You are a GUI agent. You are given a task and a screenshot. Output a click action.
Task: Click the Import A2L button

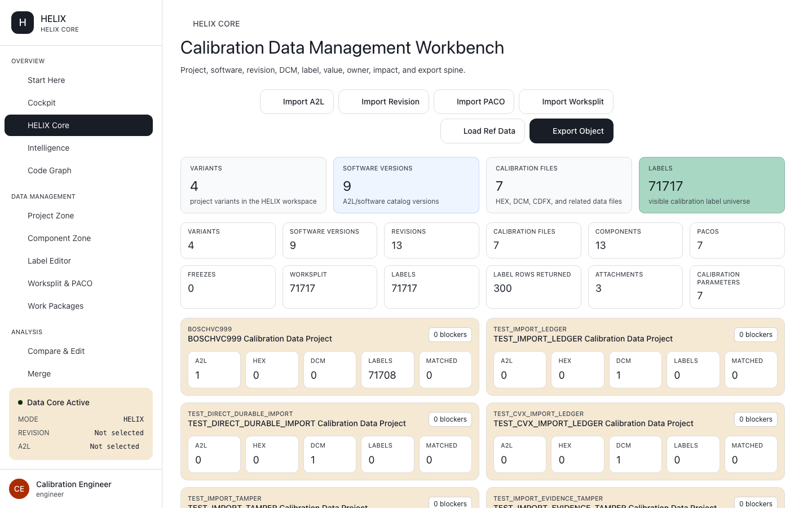click(297, 102)
